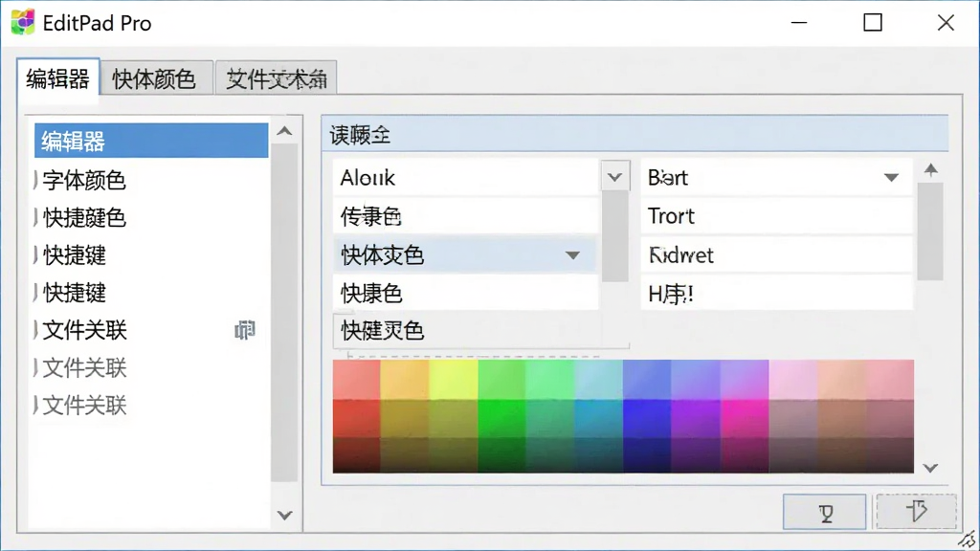Select the Trort entry
The image size is (980, 551).
[x=776, y=216]
